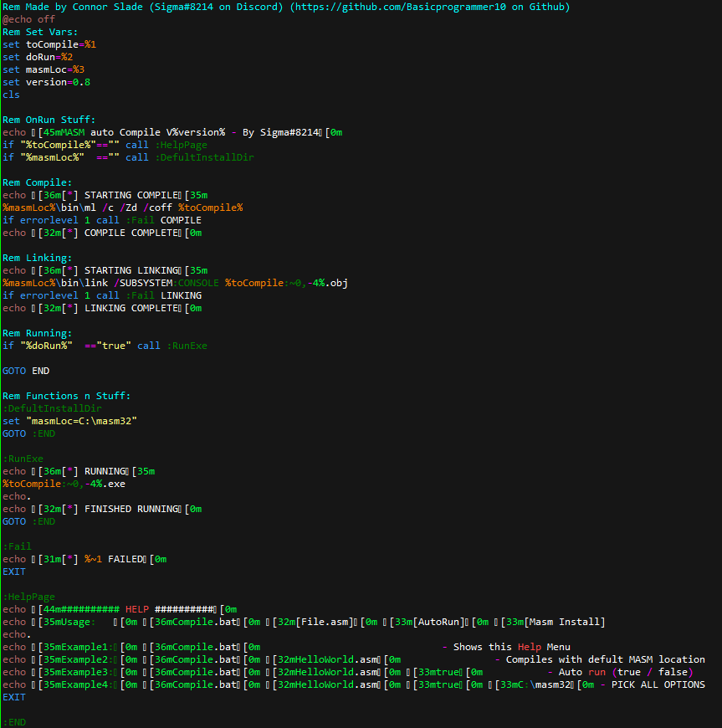Click the '/coff' flag in ml command

tap(157, 208)
